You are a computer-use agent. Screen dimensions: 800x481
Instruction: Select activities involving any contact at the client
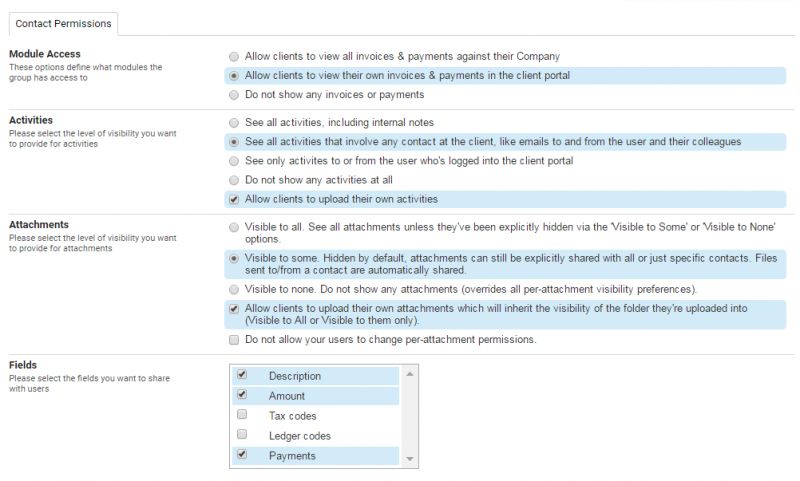234,142
